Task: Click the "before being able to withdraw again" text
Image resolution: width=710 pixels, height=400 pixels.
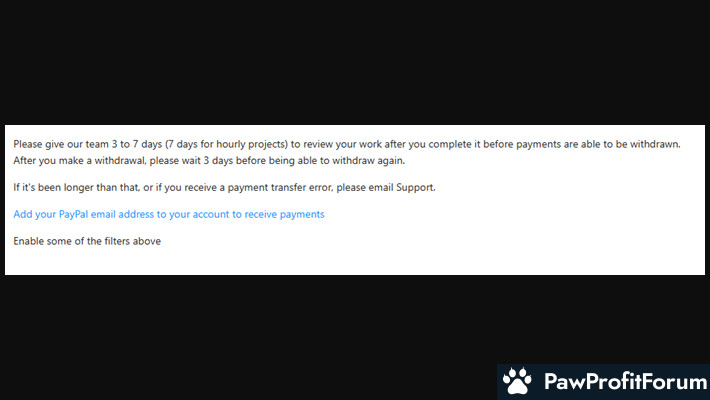Action: pos(320,160)
